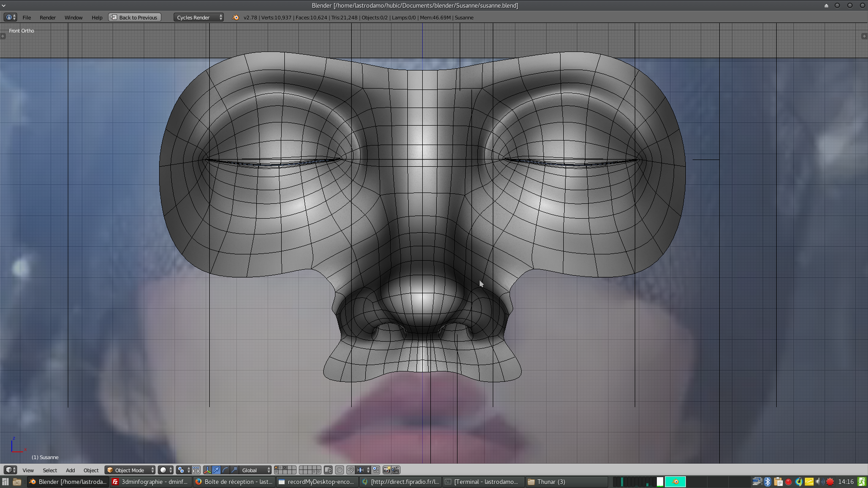Click the red recording tray icon

788,482
